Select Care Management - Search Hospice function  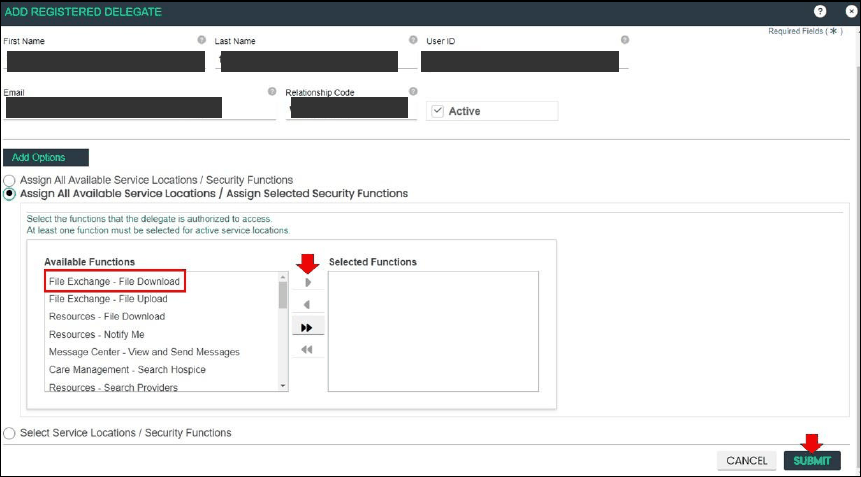127,370
